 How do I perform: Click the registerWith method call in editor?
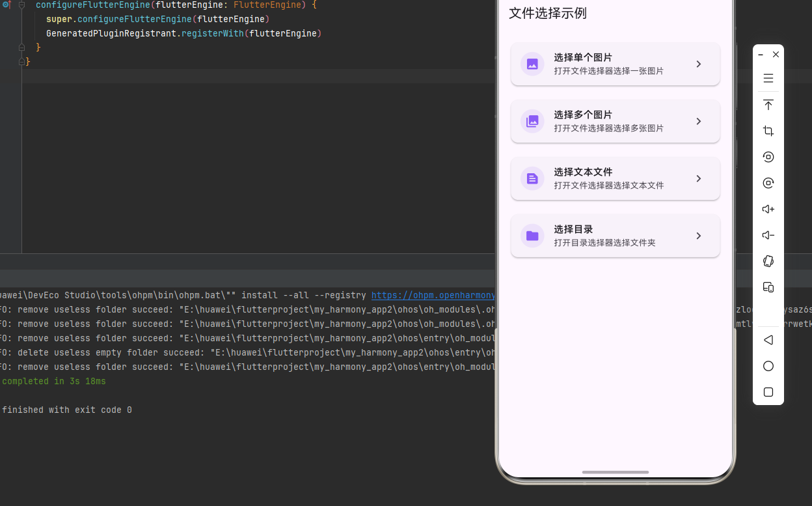click(x=213, y=33)
